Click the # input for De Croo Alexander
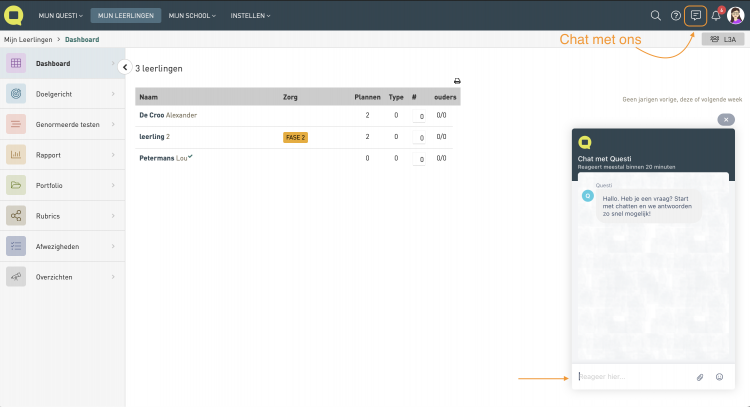The width and height of the screenshot is (750, 407). pos(419,116)
